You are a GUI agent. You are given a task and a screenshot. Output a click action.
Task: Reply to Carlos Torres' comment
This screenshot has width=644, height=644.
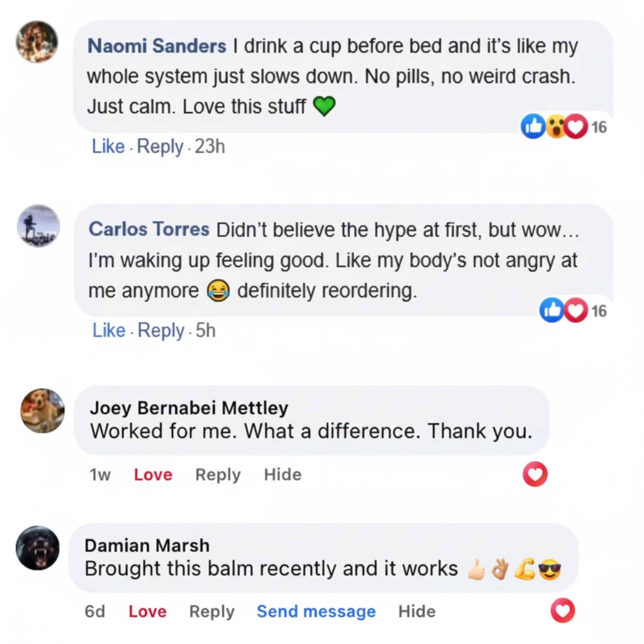161,330
